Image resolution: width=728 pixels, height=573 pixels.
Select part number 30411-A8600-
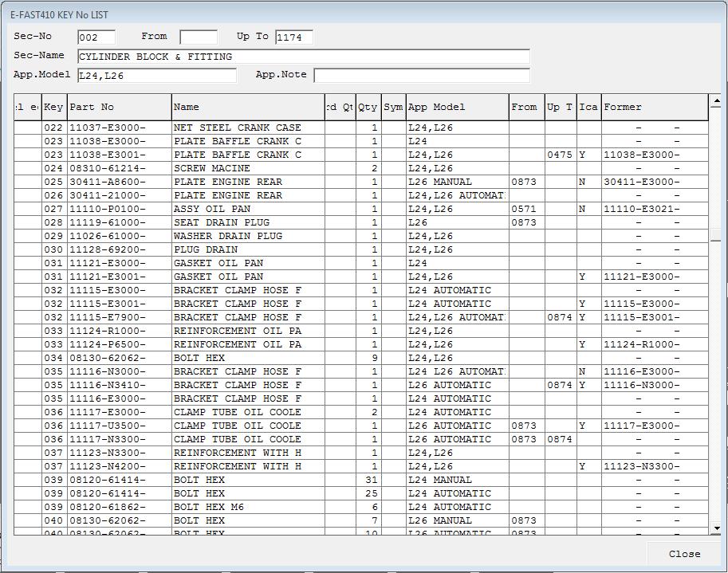[120, 182]
